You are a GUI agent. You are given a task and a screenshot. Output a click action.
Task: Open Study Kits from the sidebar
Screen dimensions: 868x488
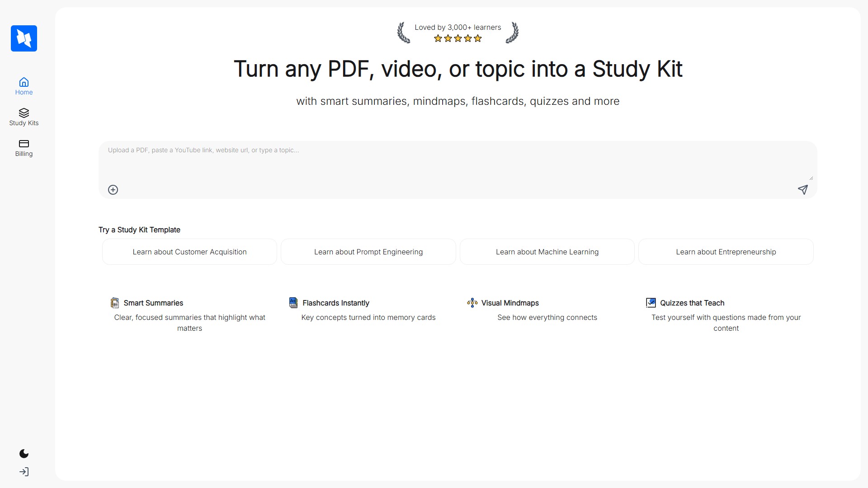click(24, 117)
